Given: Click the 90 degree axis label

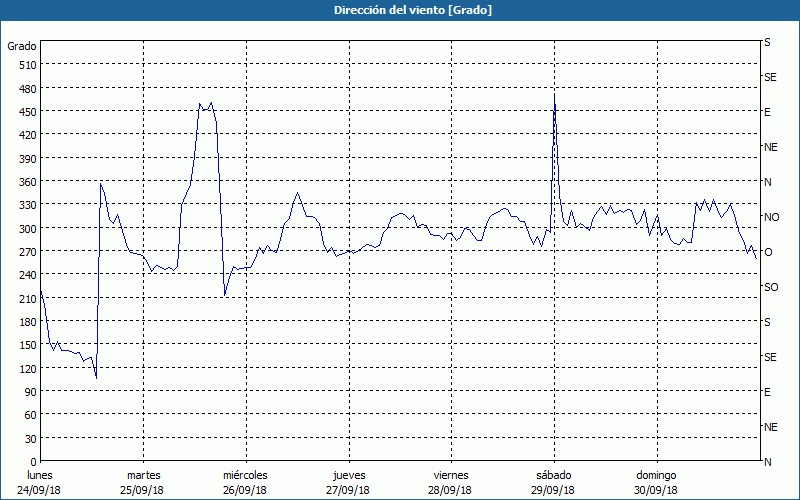Looking at the screenshot, I should coord(31,392).
